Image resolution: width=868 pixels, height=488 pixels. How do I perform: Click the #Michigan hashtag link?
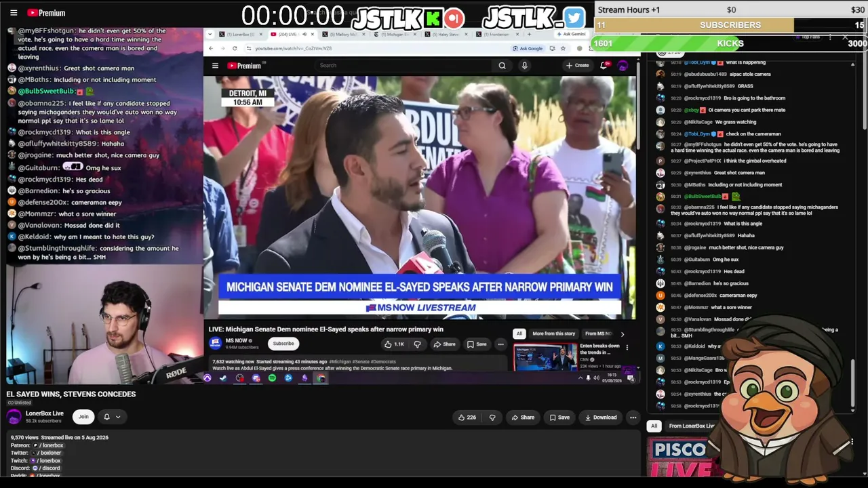(x=339, y=362)
